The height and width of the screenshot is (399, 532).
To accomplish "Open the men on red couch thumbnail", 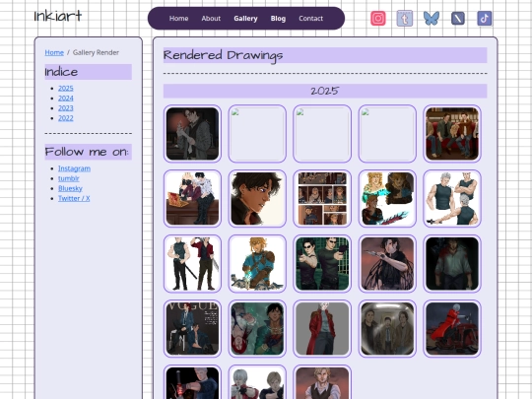I will pos(452,134).
